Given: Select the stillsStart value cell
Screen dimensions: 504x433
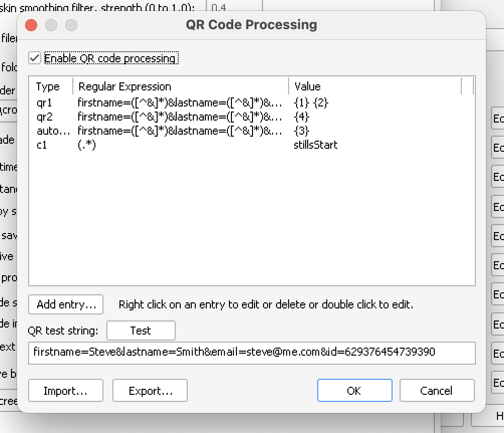Looking at the screenshot, I should click(316, 145).
